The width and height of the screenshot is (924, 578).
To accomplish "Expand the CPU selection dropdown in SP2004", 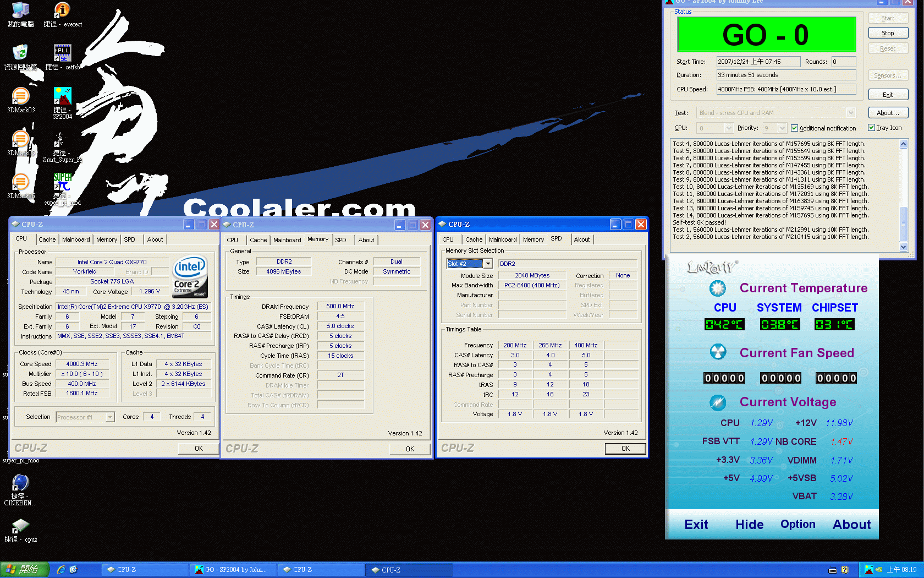I will pos(729,128).
